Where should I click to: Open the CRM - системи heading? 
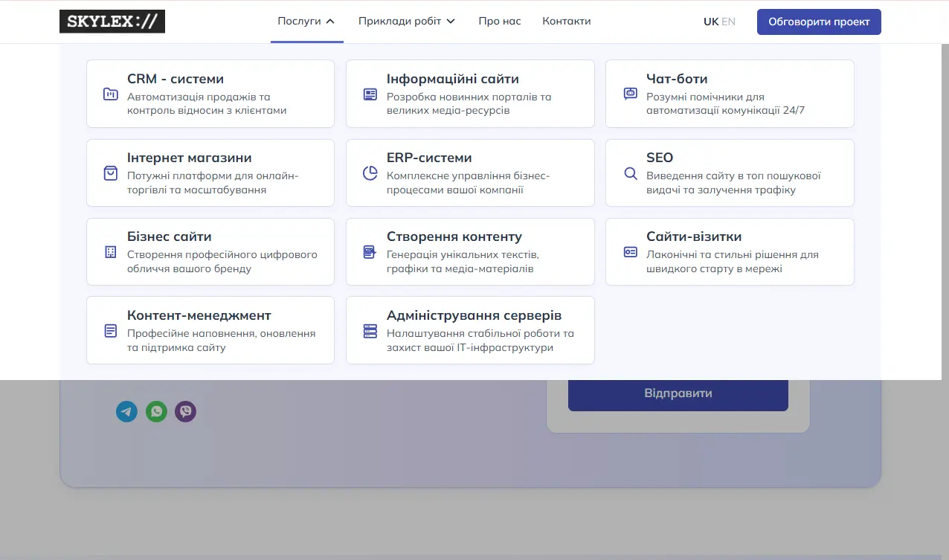(176, 79)
